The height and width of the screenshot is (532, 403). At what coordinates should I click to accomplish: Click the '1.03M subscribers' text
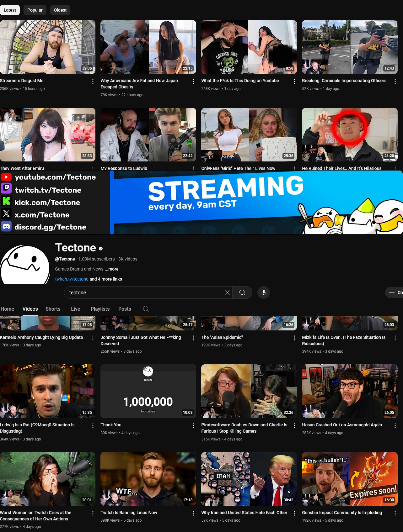tap(96, 259)
